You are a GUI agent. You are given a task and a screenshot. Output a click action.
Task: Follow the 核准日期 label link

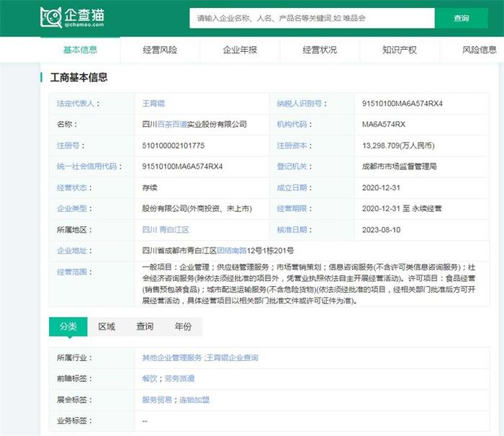[292, 230]
